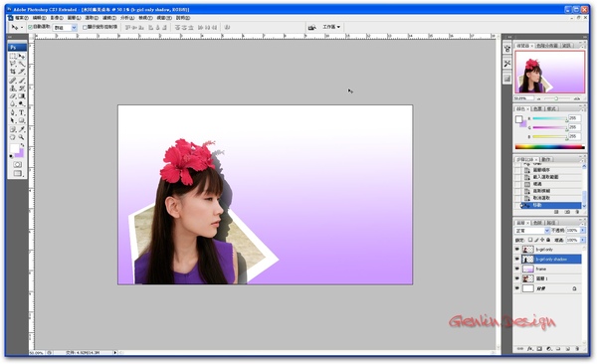Select the Lasso tool

(x=13, y=64)
